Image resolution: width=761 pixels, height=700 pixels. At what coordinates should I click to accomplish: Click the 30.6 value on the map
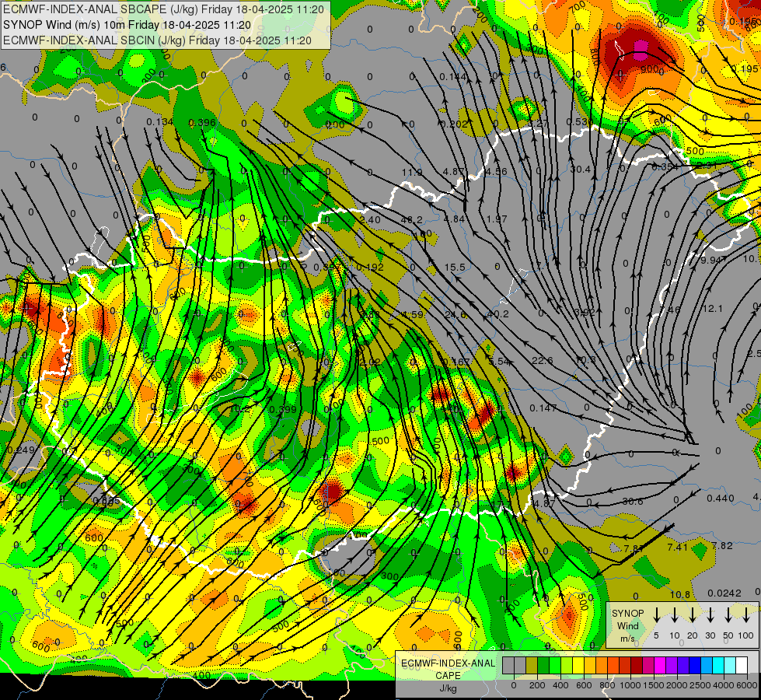pos(633,502)
